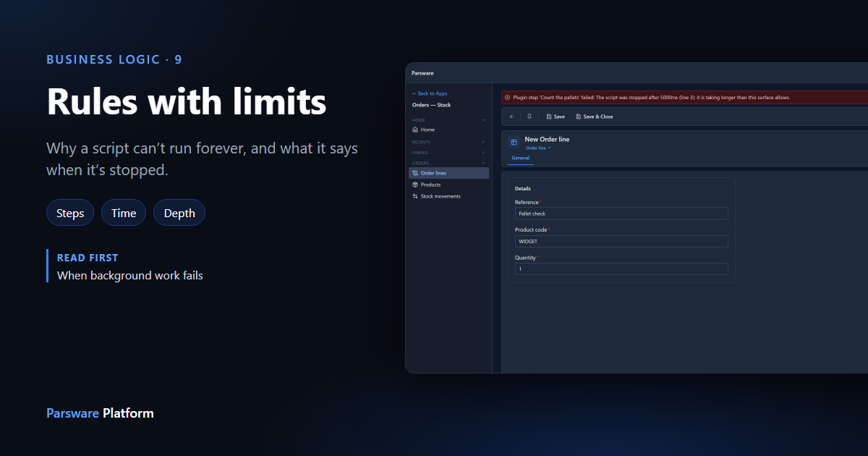Click the 'Orders — Stock' app title
868x456 pixels.
point(431,105)
